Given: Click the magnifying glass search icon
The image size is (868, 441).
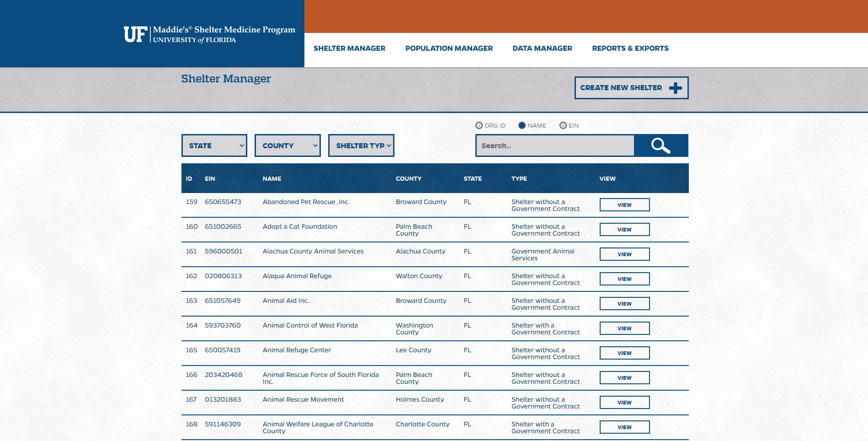Looking at the screenshot, I should click(x=661, y=145).
